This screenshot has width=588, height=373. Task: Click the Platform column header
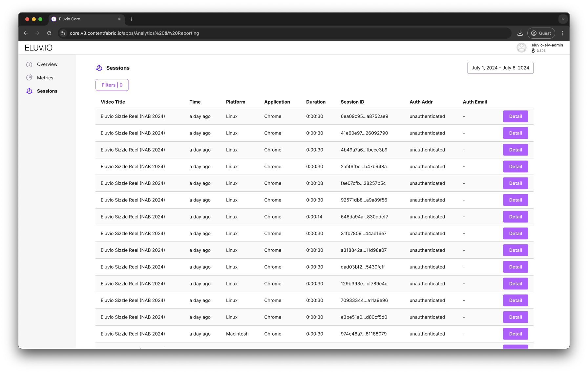[236, 102]
